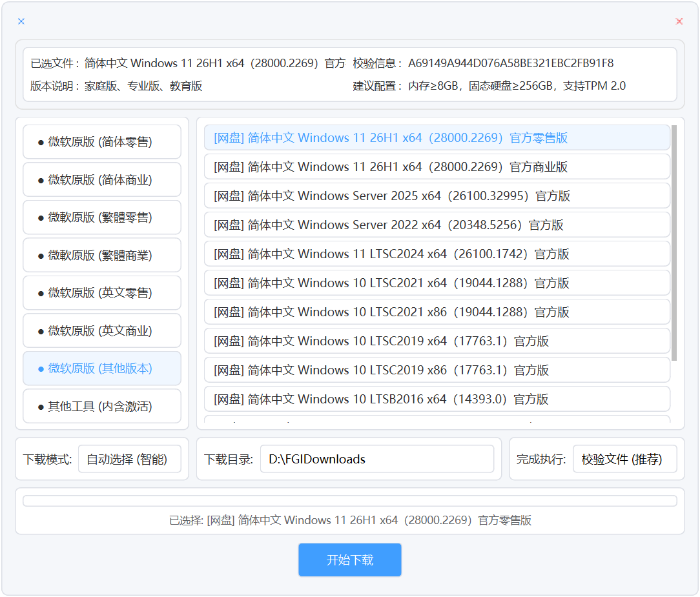Choose Windows 10 LTSC2019 x64 entry
700x597 pixels.
pos(437,341)
